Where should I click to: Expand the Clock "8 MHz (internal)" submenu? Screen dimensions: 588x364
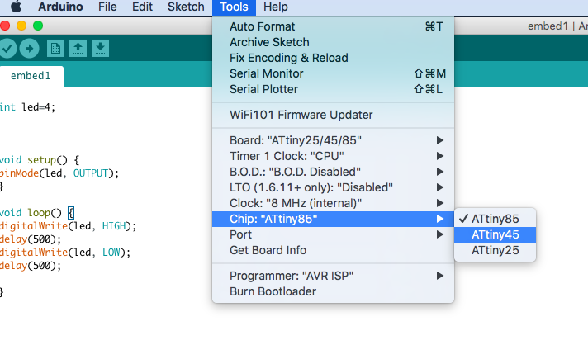[333, 204]
